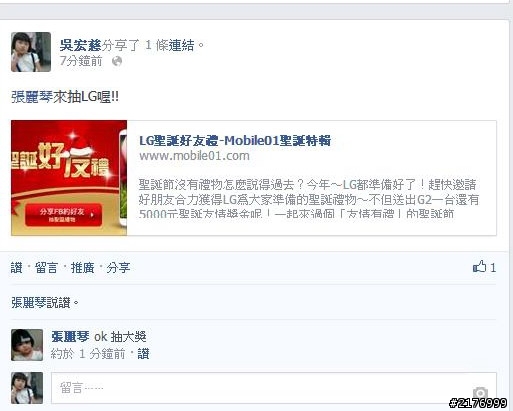Click the camera icon in comment box
The height and width of the screenshot is (411, 513).
480,393
